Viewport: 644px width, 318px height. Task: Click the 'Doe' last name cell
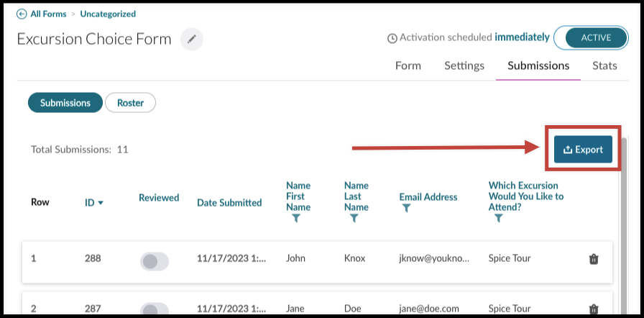(353, 309)
